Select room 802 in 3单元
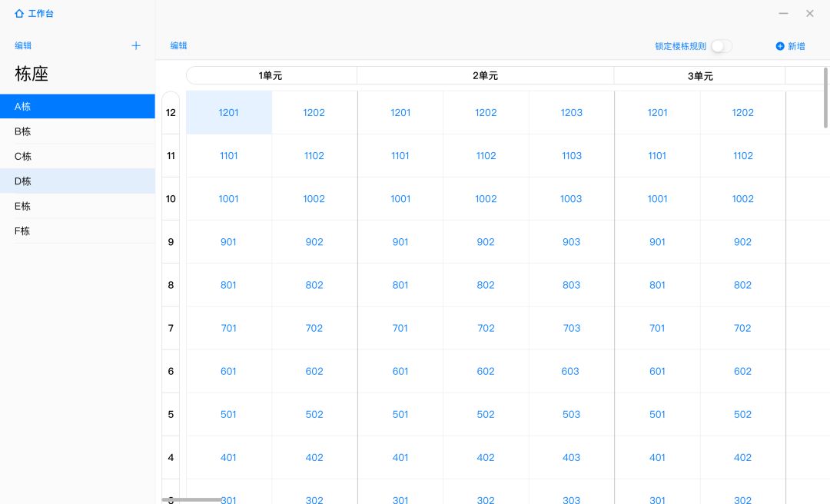The height and width of the screenshot is (504, 830). click(742, 285)
